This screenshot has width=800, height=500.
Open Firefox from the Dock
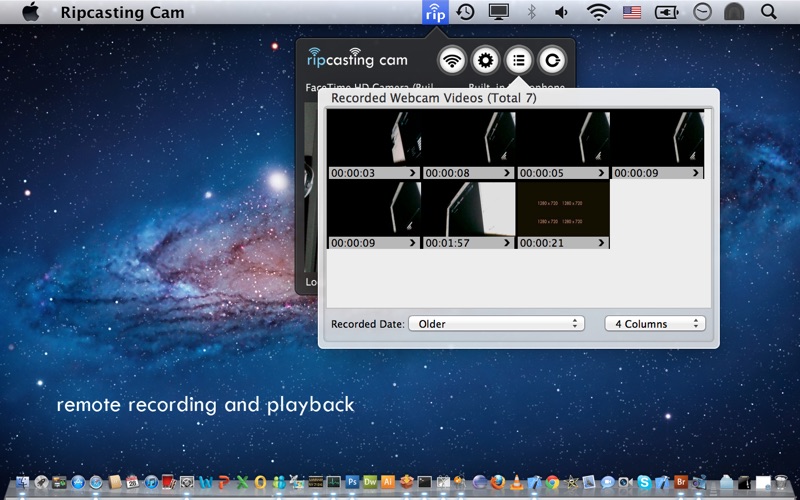click(498, 482)
